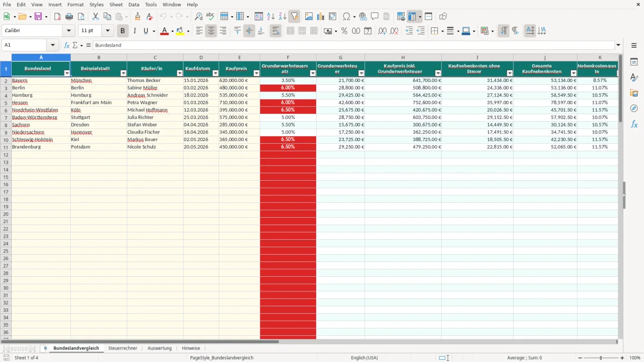This screenshot has height=362, width=644.
Task: Select row 5 header
Action: tap(6, 102)
